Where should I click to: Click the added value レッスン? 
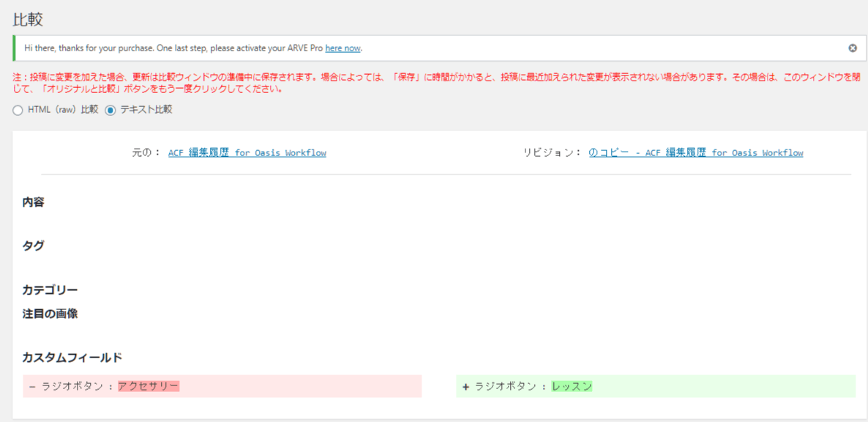(572, 386)
